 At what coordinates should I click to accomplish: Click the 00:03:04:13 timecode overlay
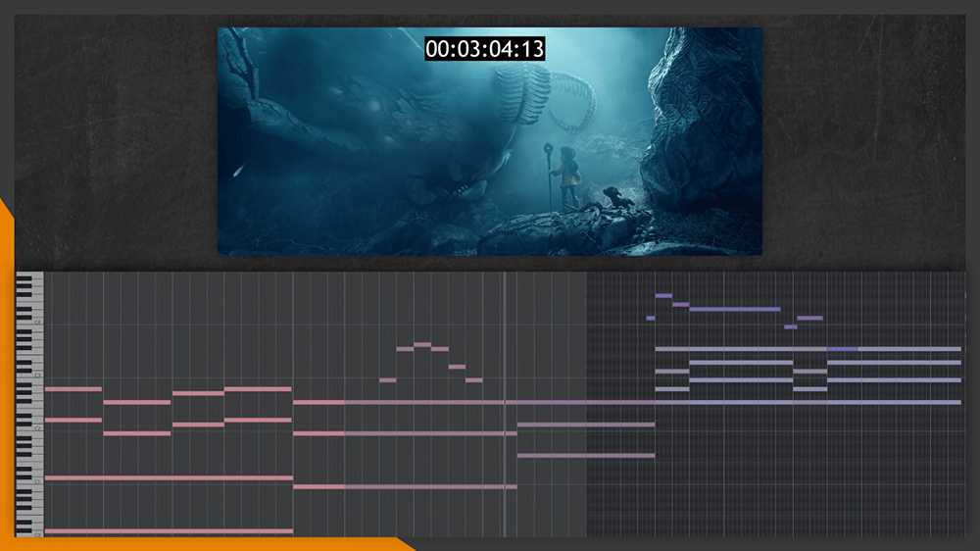click(x=484, y=49)
